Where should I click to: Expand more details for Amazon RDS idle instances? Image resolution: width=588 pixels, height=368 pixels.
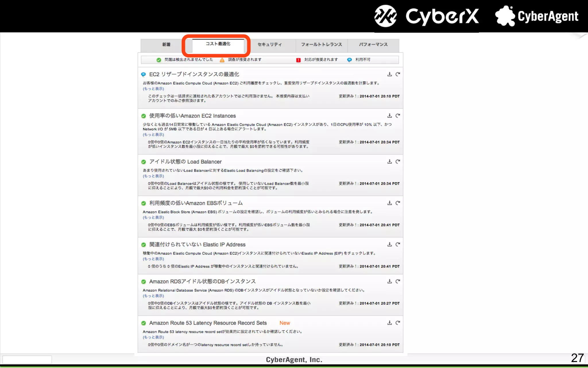point(153,296)
